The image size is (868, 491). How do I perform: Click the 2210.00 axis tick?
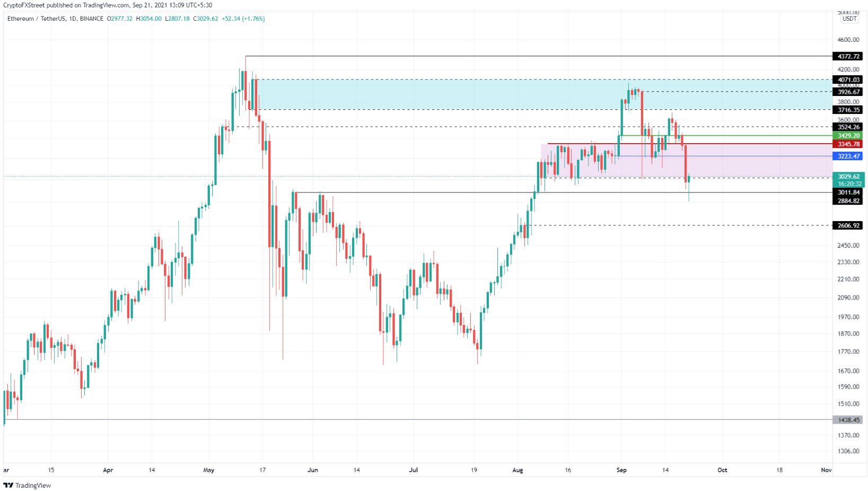pyautogui.click(x=848, y=279)
